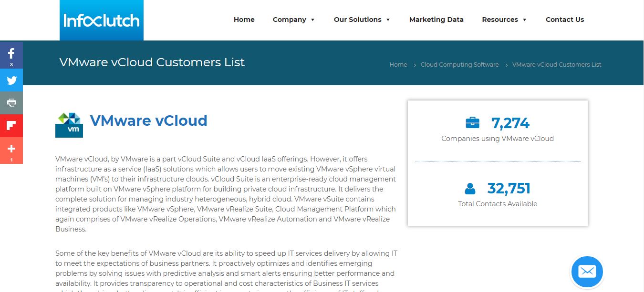Click the VMware vCloud product logo
Screen dimensions: 644x292
pyautogui.click(x=69, y=125)
